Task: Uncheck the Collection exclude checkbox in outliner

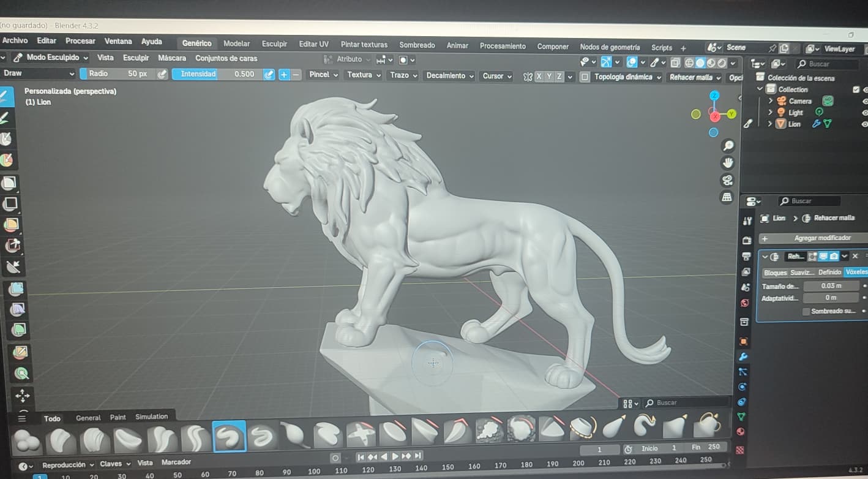Action: [856, 89]
